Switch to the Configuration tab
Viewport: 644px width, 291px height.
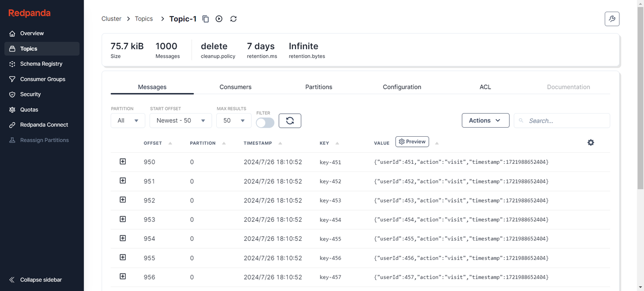(402, 87)
